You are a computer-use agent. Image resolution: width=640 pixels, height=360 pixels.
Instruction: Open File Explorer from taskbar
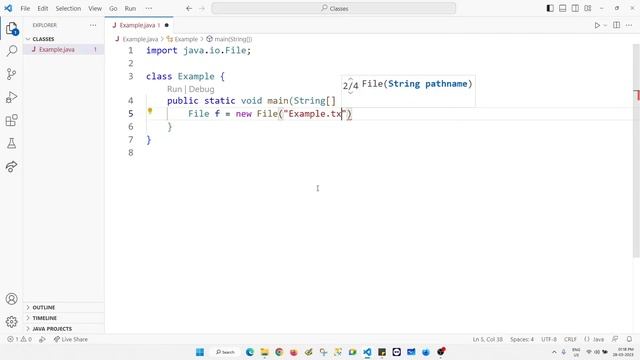264,352
